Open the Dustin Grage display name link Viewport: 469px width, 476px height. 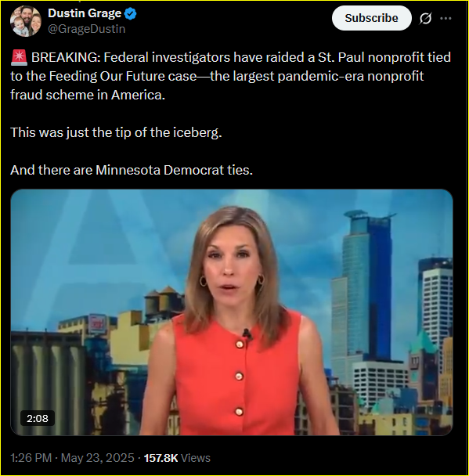(x=85, y=13)
